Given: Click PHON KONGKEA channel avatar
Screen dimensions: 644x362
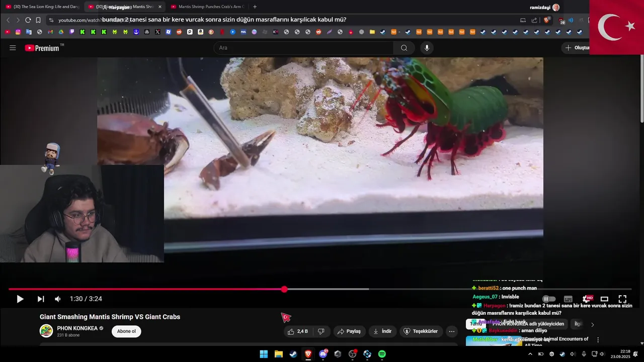Looking at the screenshot, I should (x=46, y=331).
